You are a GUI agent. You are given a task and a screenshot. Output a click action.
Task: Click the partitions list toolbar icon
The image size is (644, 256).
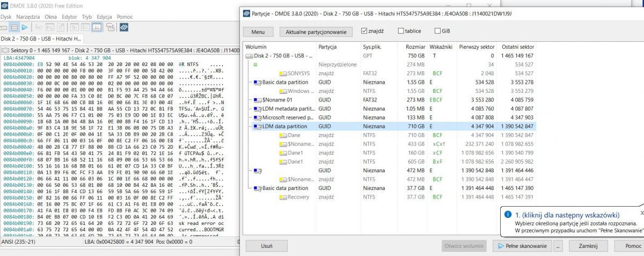click(14, 27)
